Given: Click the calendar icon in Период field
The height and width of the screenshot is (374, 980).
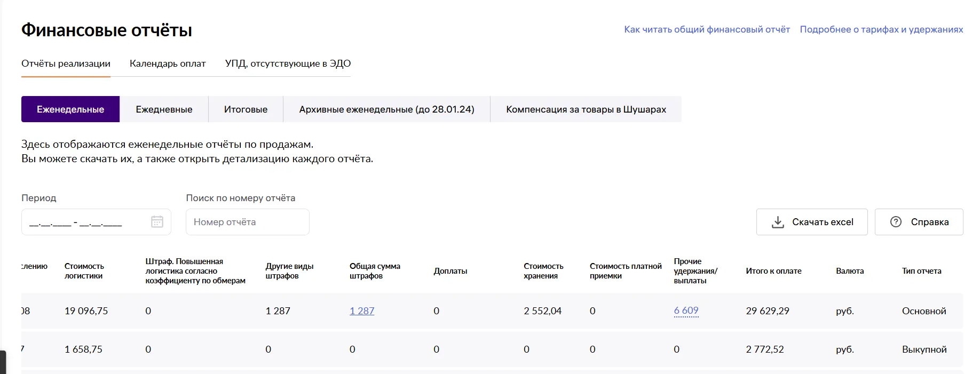Looking at the screenshot, I should pos(157,222).
